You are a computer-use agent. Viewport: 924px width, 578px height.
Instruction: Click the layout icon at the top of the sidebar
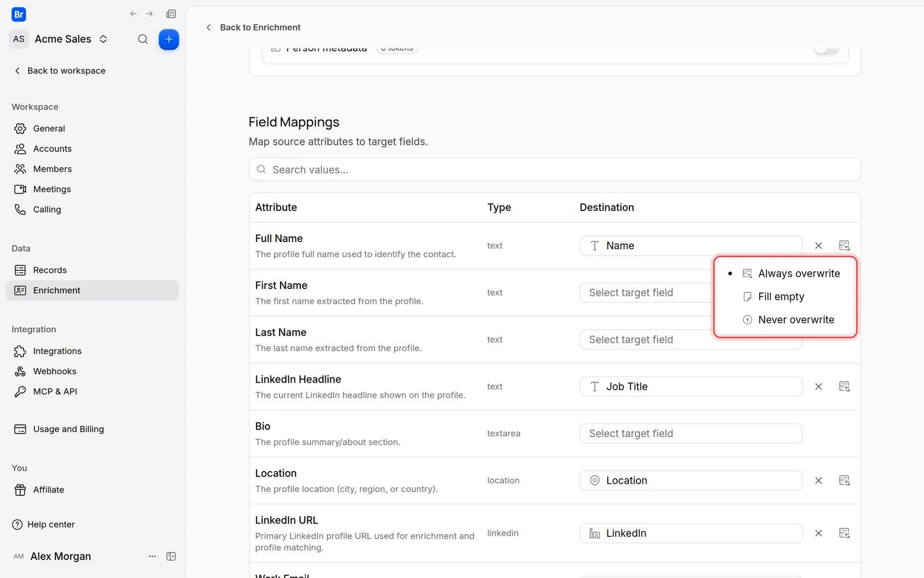tap(171, 14)
